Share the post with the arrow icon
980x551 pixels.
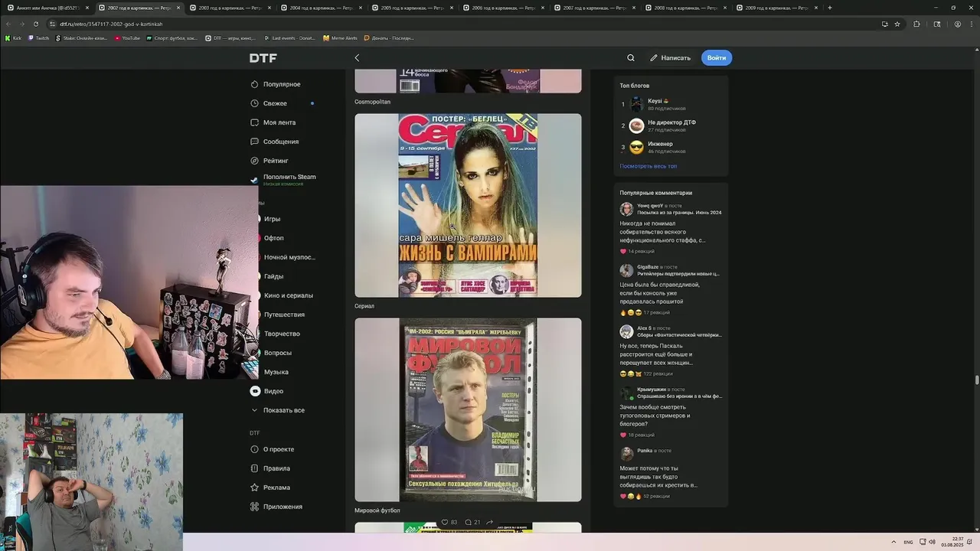click(x=490, y=522)
